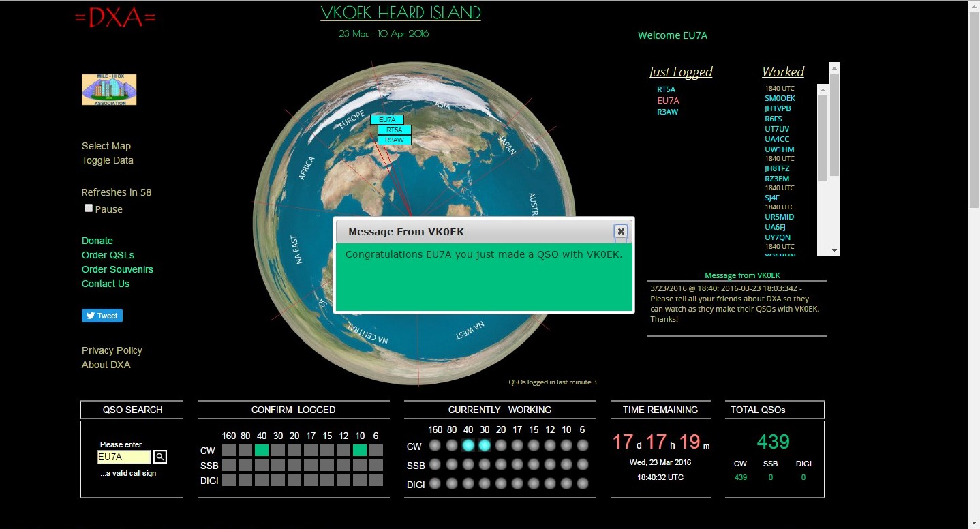Enable the Pause checkbox
This screenshot has width=980, height=529.
(89, 209)
